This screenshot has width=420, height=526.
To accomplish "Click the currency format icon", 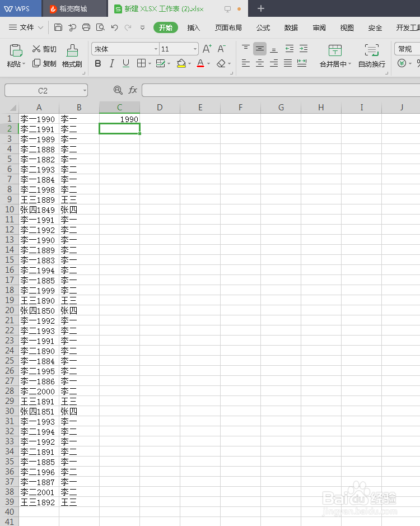I will [x=402, y=63].
